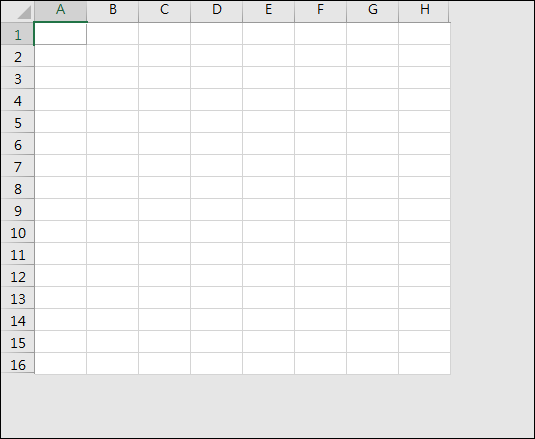535x439 pixels.
Task: Select column E header
Action: coord(269,10)
